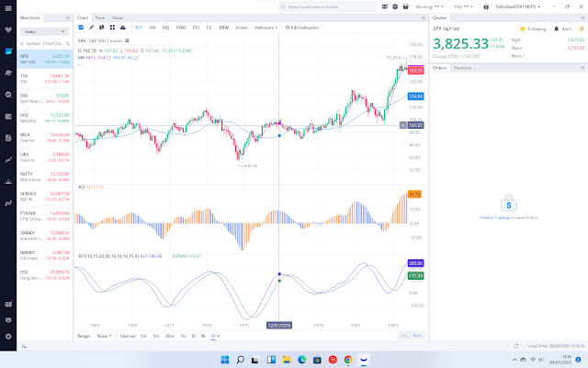The height and width of the screenshot is (368, 588).
Task: Toggle the KST indicator
Action: [x=139, y=28]
